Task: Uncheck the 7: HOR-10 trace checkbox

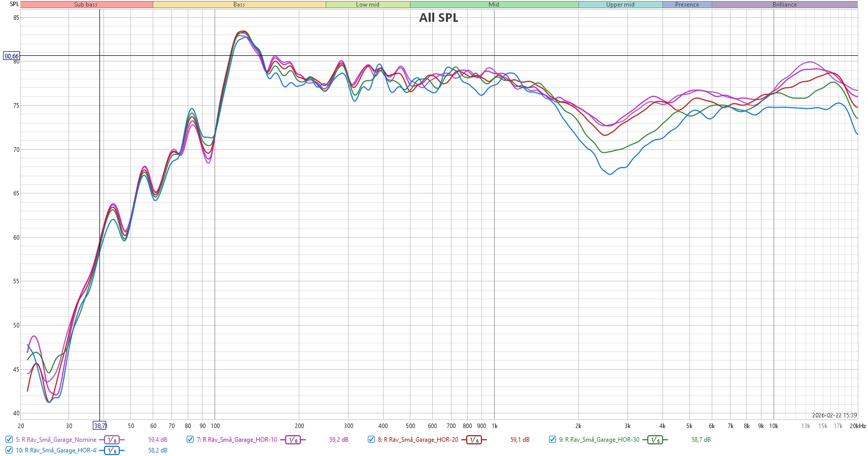Action: click(x=190, y=440)
